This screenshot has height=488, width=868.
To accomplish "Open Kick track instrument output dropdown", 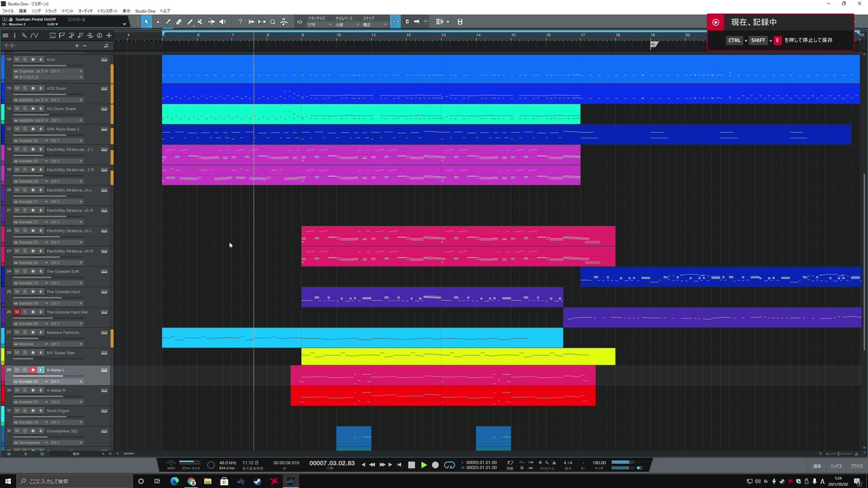I will click(x=31, y=71).
